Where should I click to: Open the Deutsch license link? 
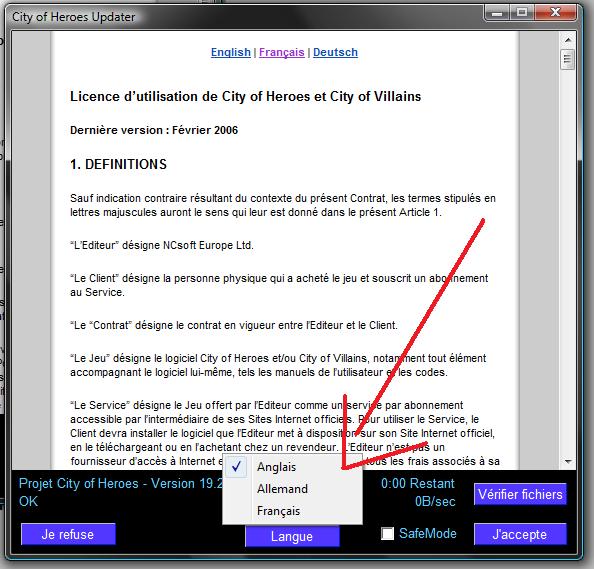tap(335, 52)
